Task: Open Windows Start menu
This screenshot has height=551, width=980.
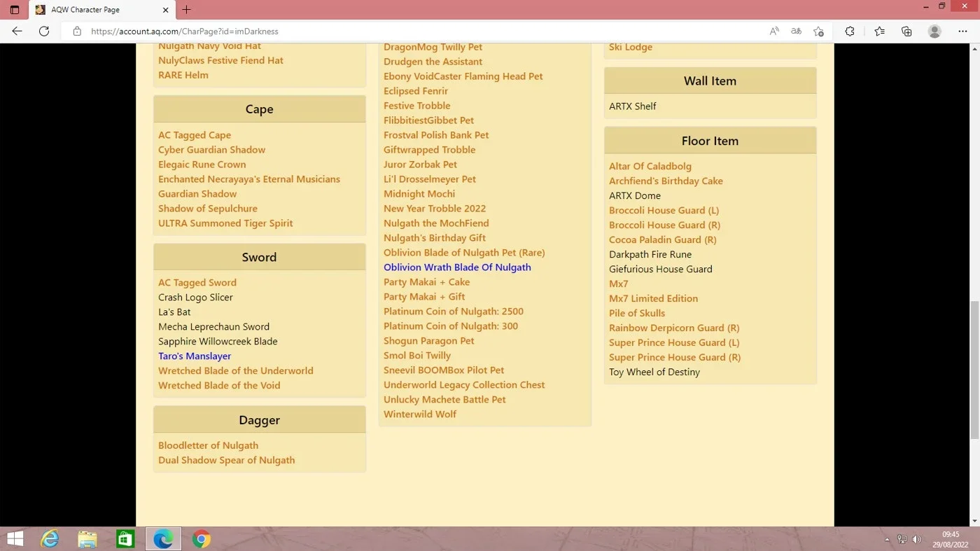Action: pos(15,539)
